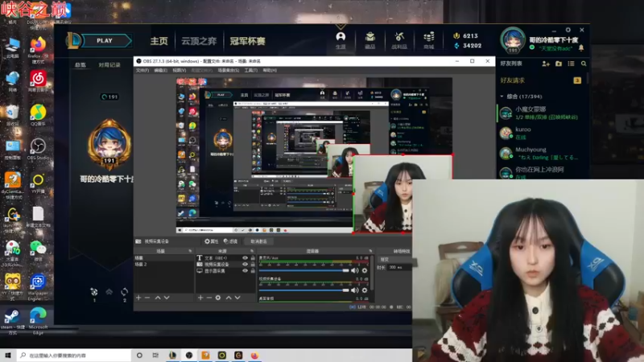Move the scene up with arrow in 场景 panel
644x362 pixels.
pyautogui.click(x=158, y=298)
